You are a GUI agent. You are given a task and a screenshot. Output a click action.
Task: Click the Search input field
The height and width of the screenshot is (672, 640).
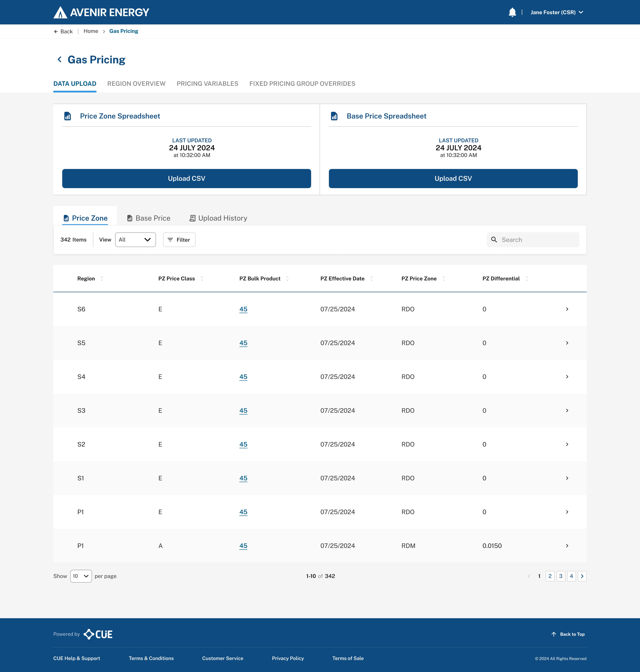coord(533,240)
